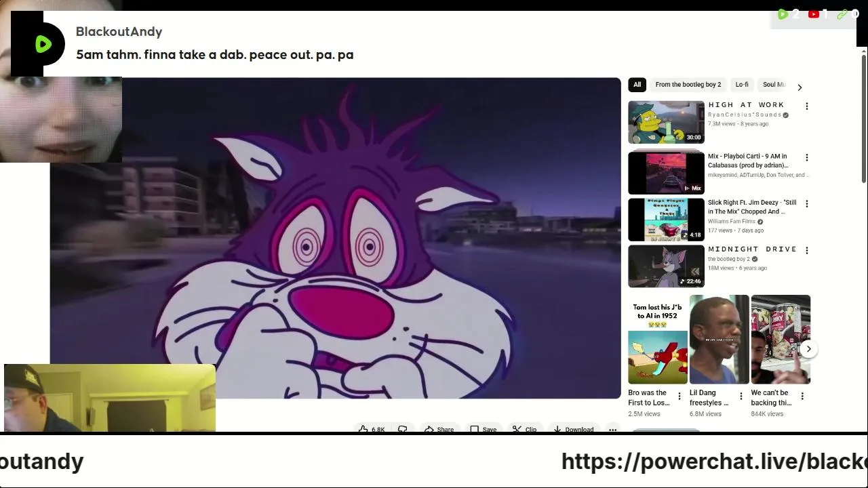Click the red YouTube viewer count icon
Screen dimensions: 868x488
[x=813, y=14]
